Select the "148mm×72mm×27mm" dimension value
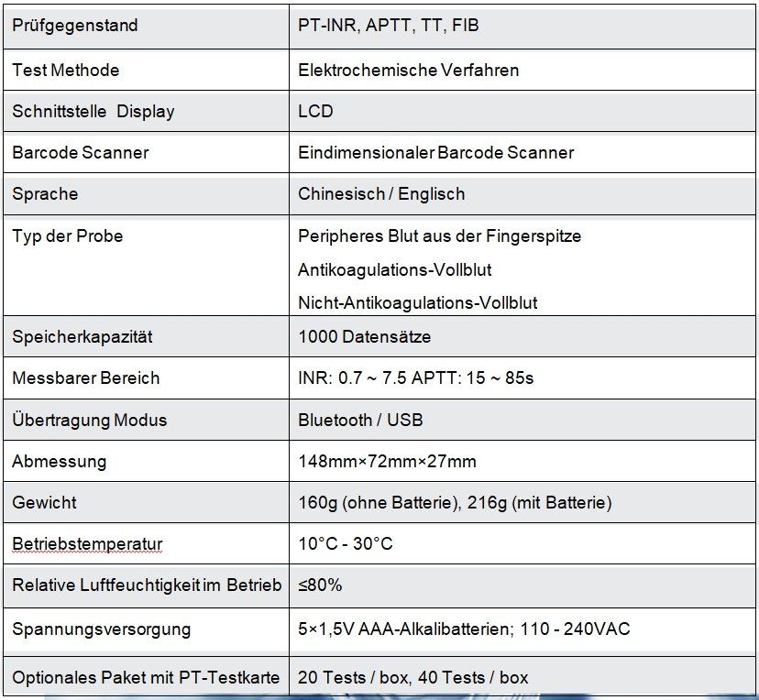This screenshot has height=700, width=759. (388, 462)
